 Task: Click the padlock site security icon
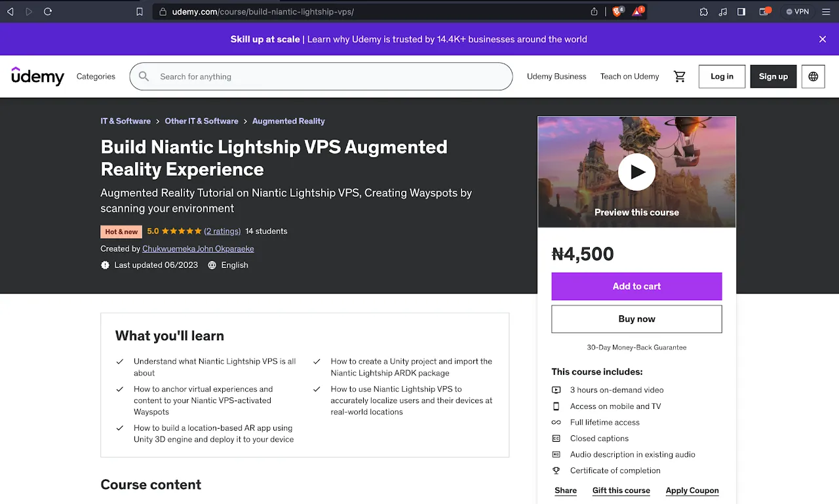point(163,12)
